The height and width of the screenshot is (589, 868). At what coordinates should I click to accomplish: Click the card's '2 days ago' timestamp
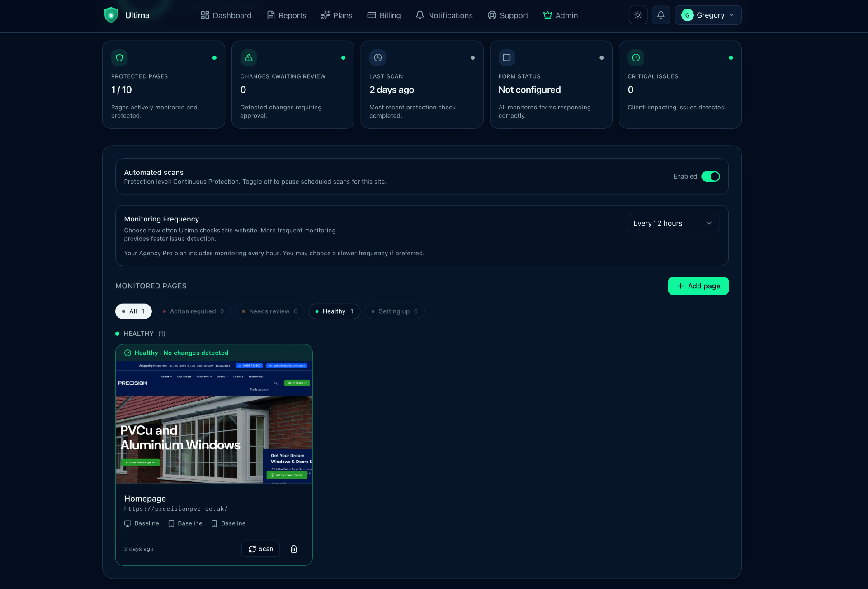click(139, 549)
